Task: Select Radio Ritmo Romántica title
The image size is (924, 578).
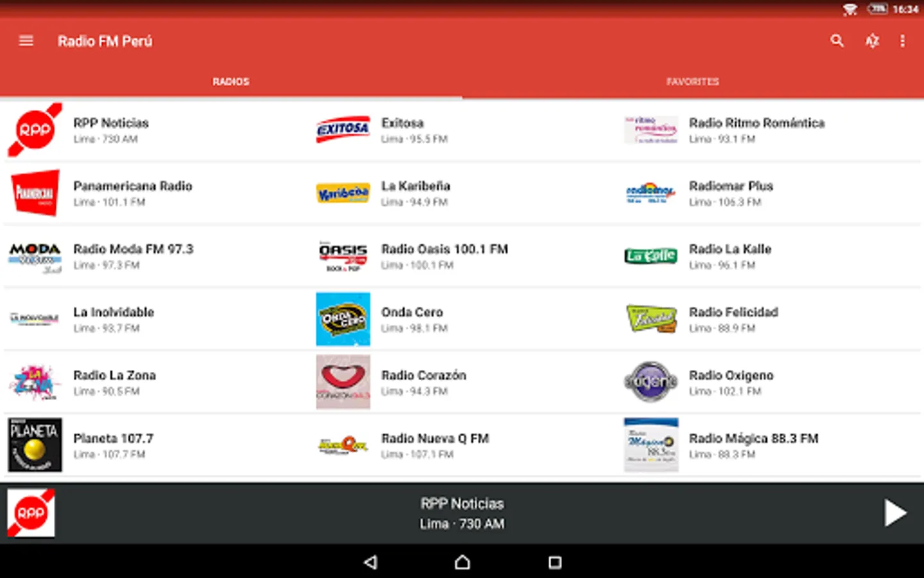Action: point(757,123)
